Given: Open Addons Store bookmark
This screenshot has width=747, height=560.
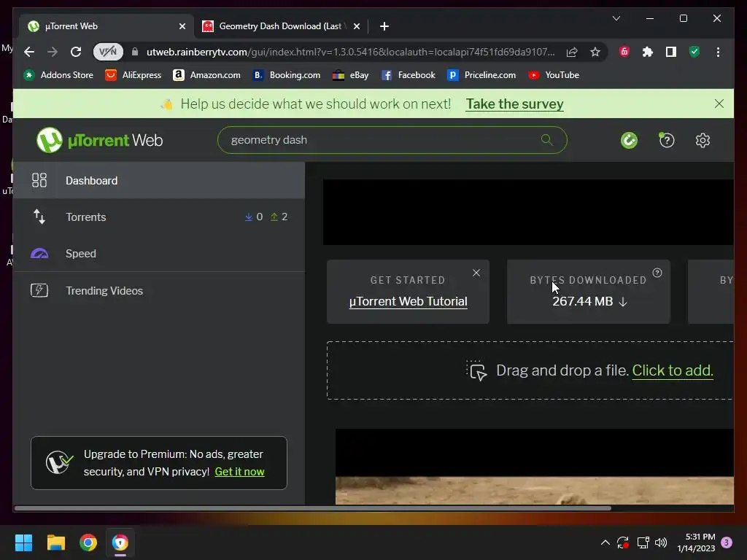Looking at the screenshot, I should [58, 75].
